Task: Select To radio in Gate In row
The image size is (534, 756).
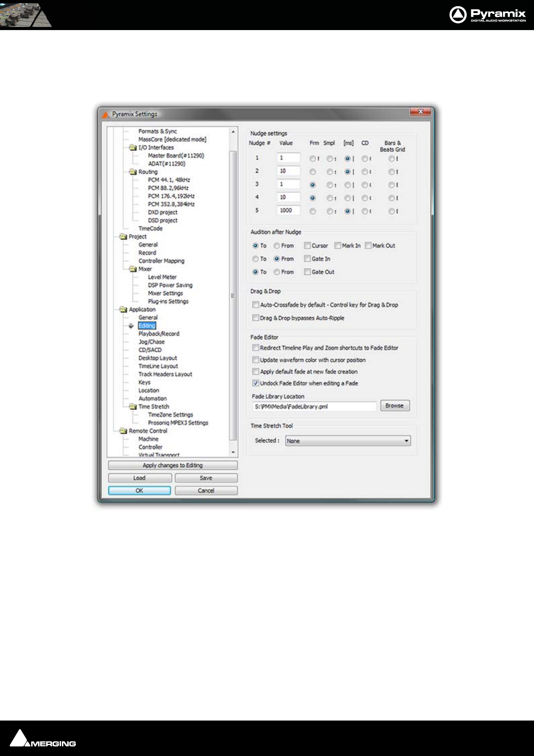Action: pos(255,259)
